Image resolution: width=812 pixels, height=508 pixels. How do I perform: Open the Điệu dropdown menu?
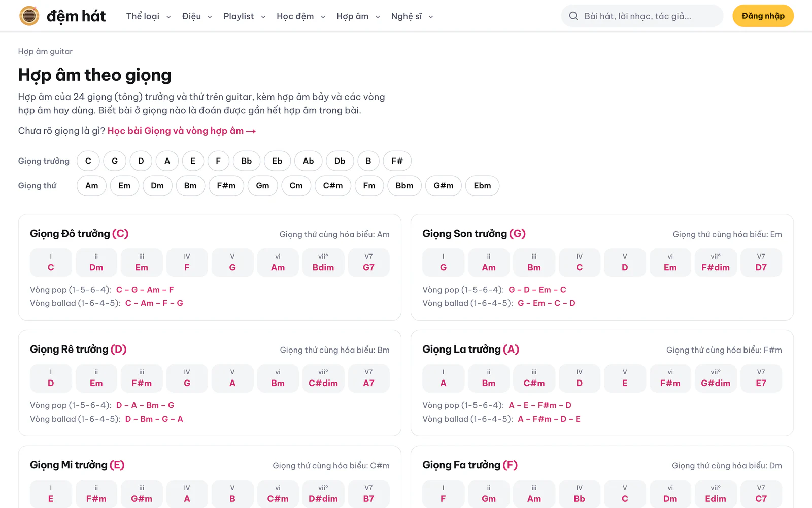(x=197, y=16)
